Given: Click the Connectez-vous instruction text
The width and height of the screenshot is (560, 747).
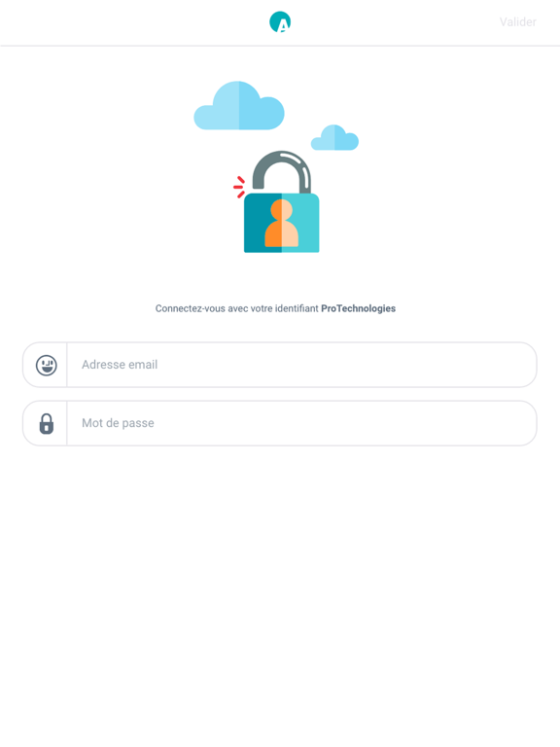Looking at the screenshot, I should [275, 308].
